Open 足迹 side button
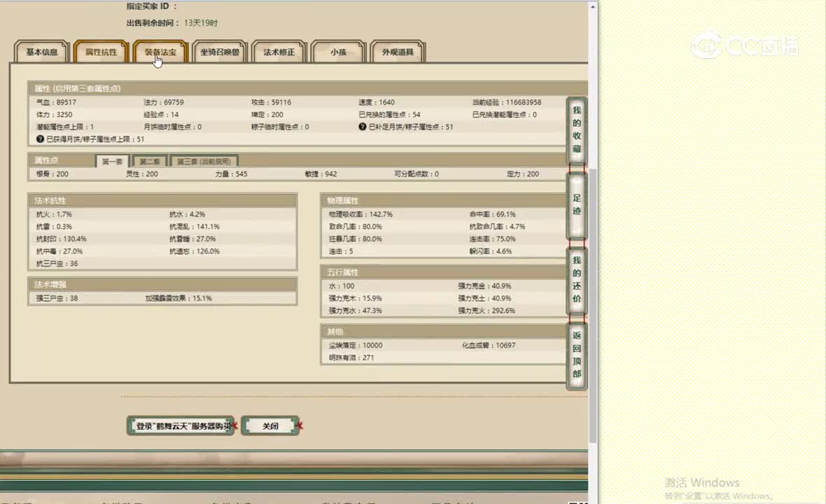This screenshot has width=826, height=504. [x=577, y=205]
